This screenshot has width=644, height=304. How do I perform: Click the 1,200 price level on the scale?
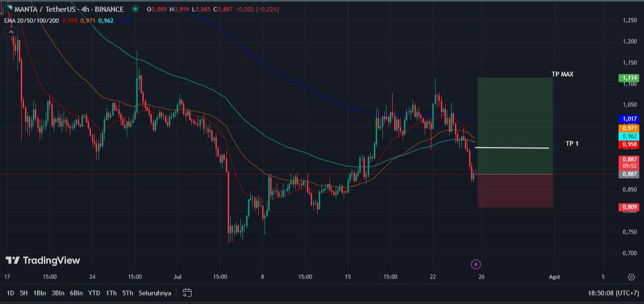(x=630, y=41)
